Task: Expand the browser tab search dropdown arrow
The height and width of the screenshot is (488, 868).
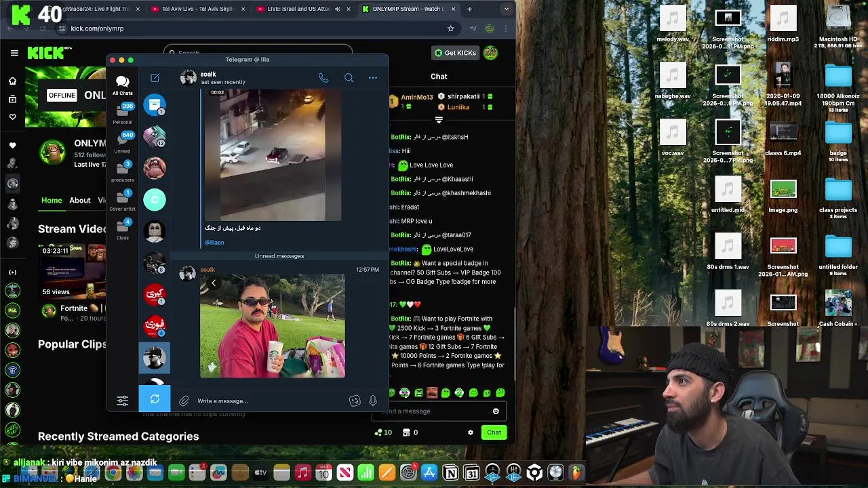Action: (507, 9)
